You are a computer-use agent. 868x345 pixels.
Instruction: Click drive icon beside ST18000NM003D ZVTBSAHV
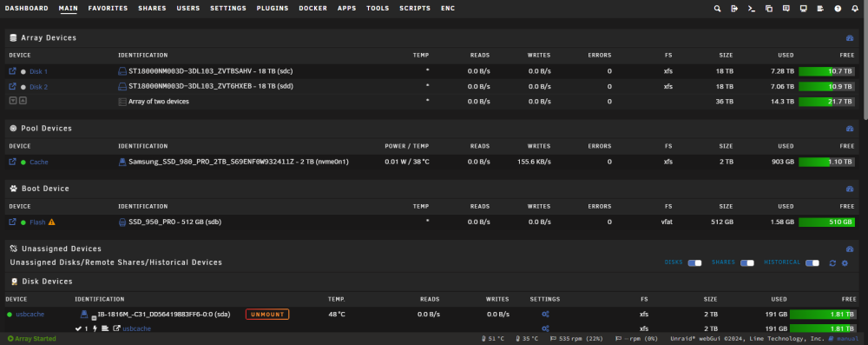[122, 71]
